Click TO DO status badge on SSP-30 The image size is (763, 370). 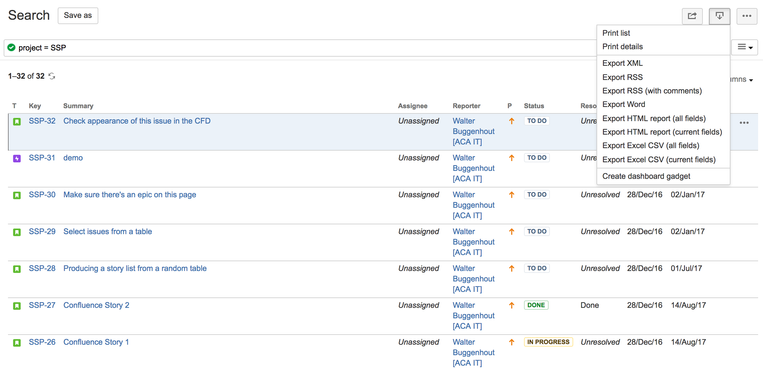537,195
